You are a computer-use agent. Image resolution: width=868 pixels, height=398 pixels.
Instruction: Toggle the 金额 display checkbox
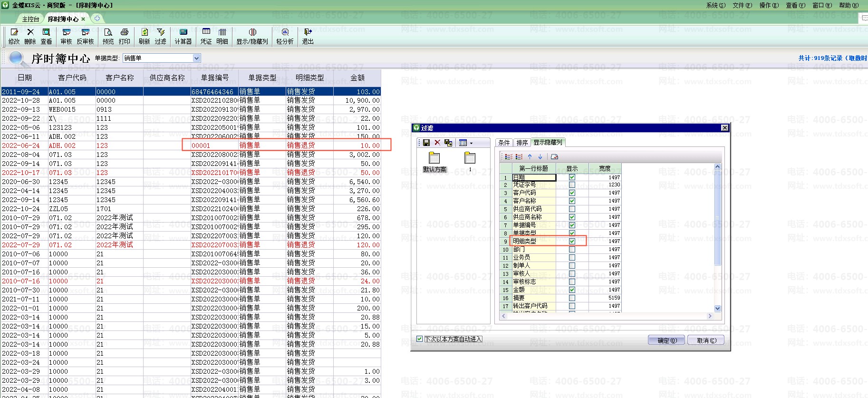click(572, 290)
